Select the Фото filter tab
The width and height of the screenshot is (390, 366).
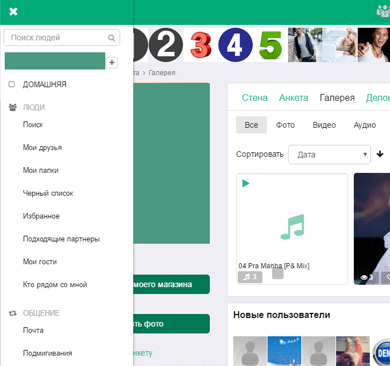(x=285, y=125)
